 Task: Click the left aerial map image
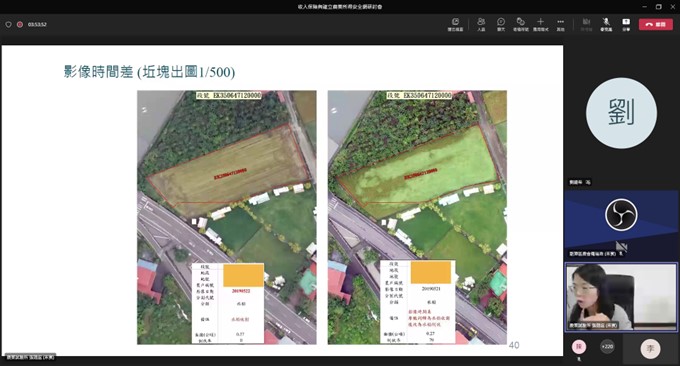[x=227, y=217]
